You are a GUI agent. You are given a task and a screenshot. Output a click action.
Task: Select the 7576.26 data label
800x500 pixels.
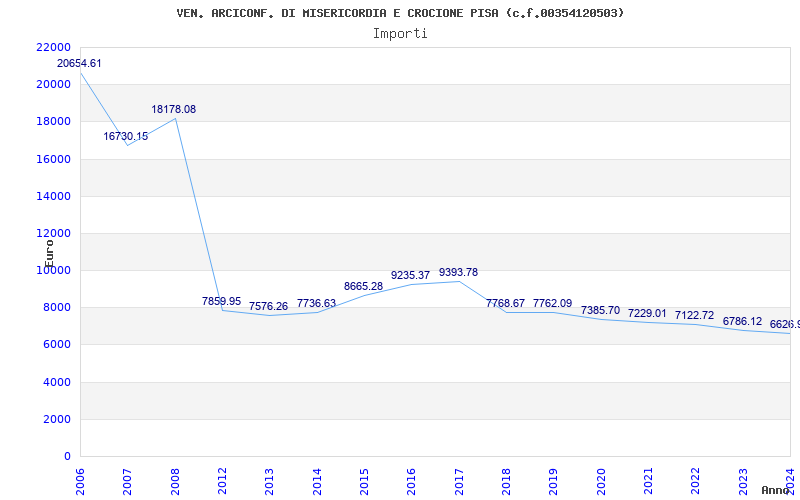tap(268, 306)
